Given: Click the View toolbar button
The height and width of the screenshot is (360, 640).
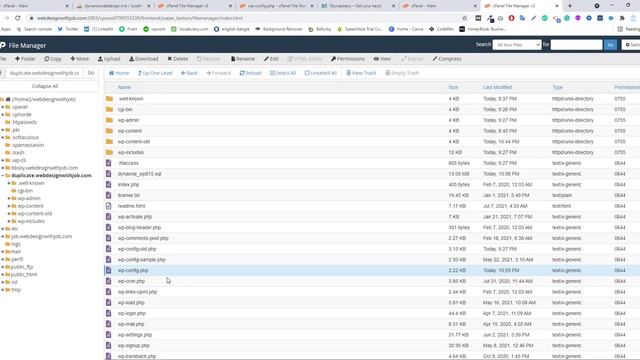Looking at the screenshot, I should (382, 59).
